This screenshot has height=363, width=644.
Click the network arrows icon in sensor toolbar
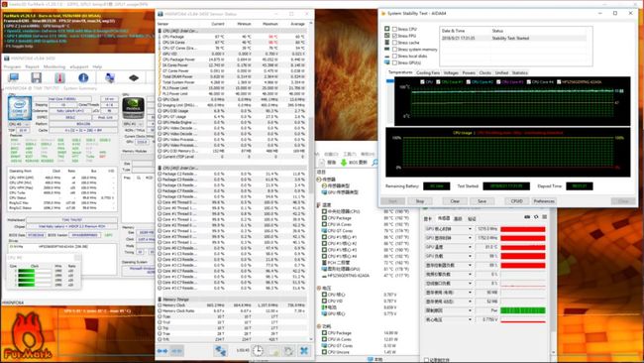[x=221, y=351]
